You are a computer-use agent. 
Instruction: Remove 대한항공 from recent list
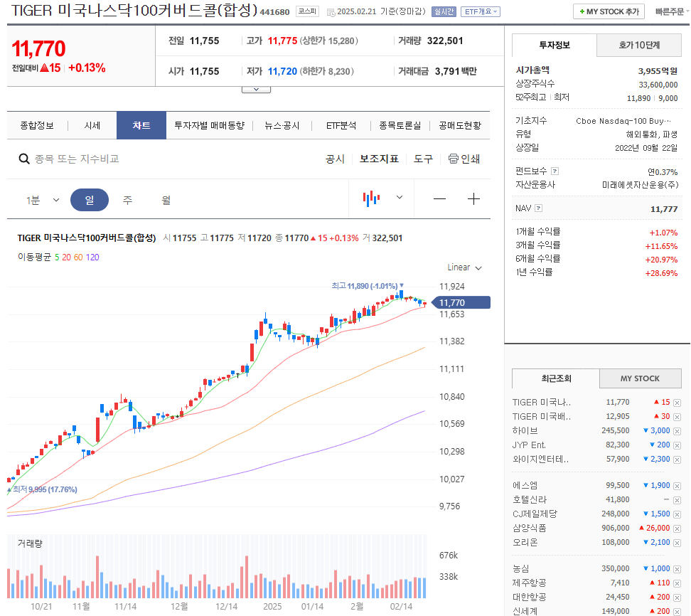(x=677, y=598)
